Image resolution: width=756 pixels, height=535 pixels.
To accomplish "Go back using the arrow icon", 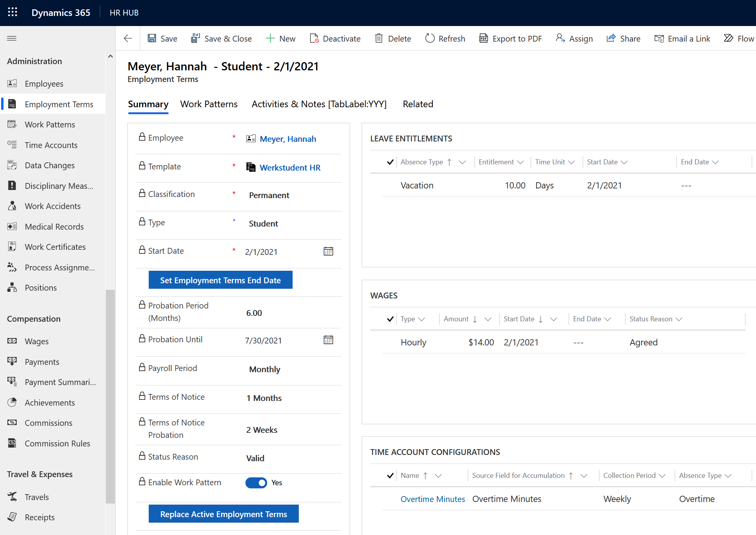I will coord(128,38).
